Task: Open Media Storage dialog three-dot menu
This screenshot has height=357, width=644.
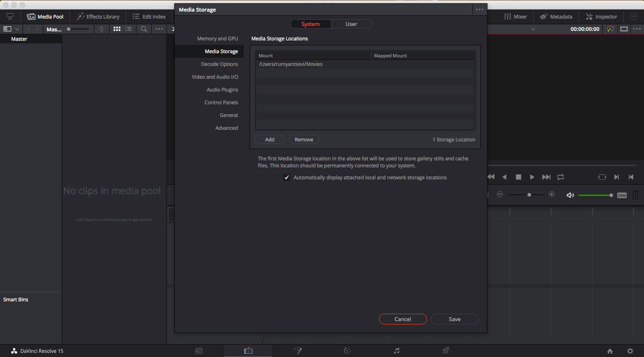Action: (480, 9)
